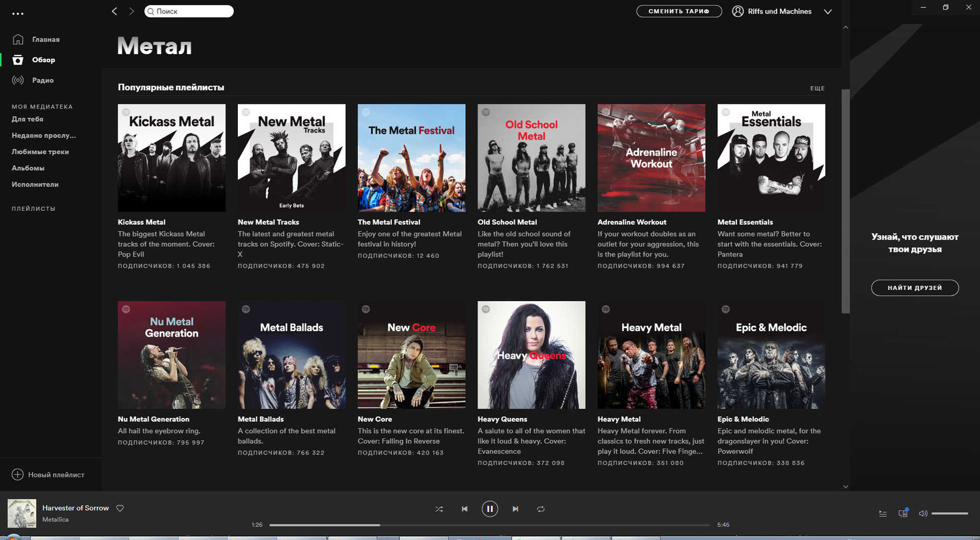
Task: Click the plus icon for new playlist
Action: point(18,475)
